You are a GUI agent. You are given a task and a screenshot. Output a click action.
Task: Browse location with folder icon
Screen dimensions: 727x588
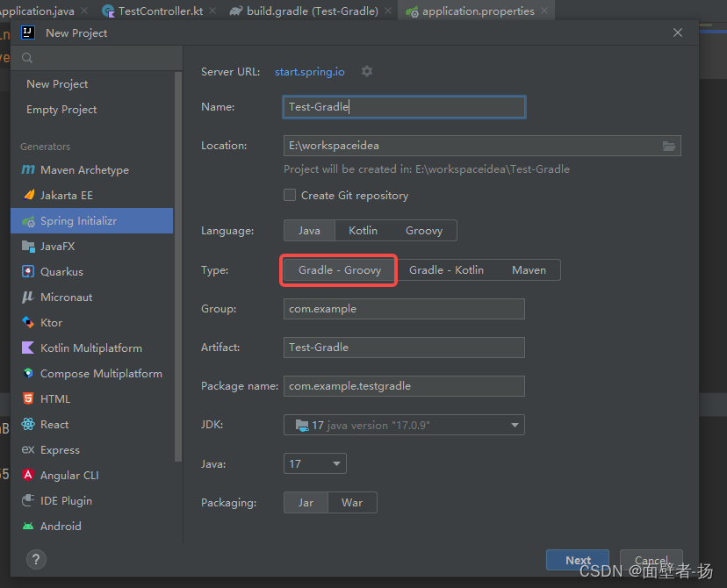668,146
